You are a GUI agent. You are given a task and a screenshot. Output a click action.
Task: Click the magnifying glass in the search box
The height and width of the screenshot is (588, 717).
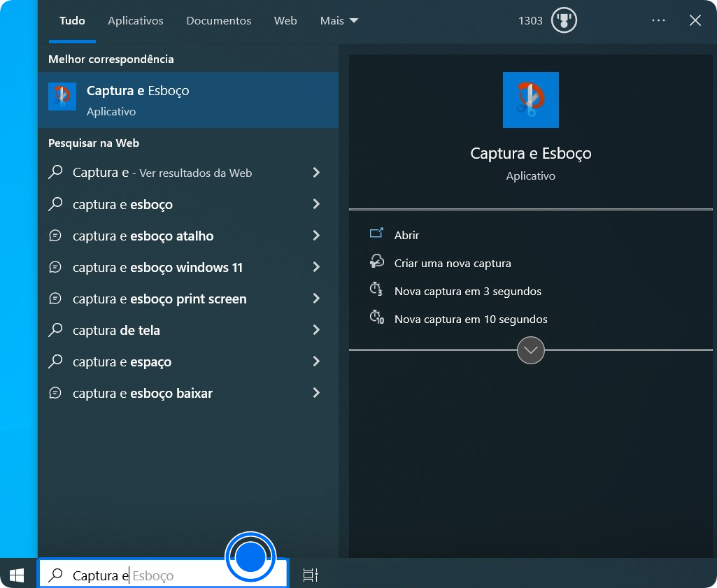pyautogui.click(x=56, y=575)
